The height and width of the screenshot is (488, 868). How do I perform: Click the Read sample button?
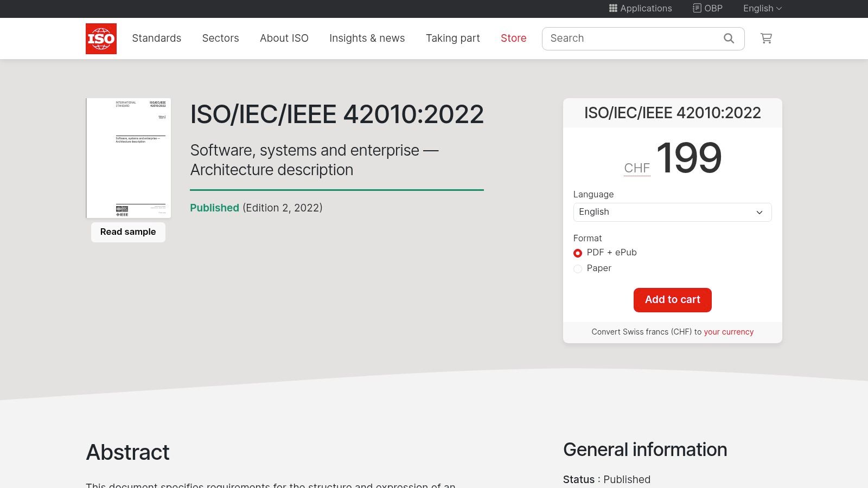(128, 232)
